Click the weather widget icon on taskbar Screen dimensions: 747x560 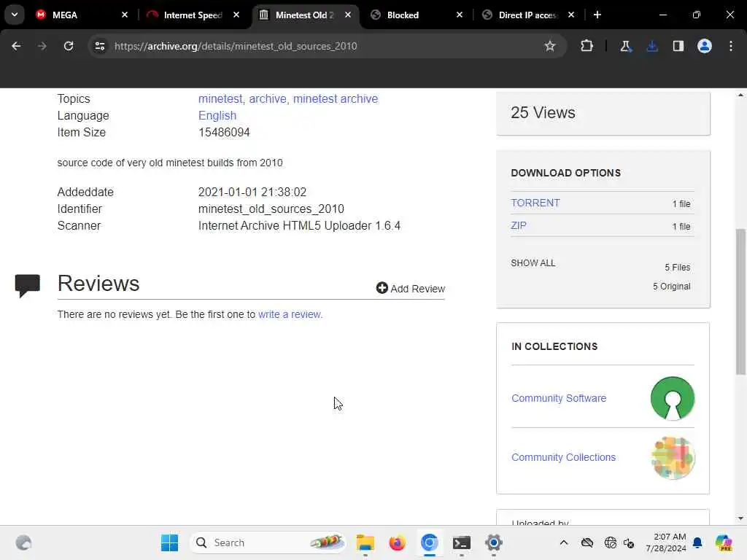coord(23,542)
